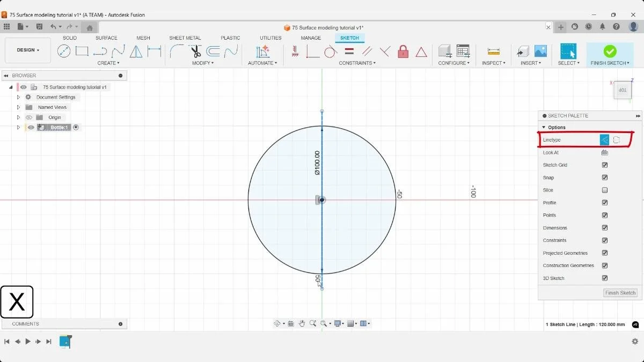Pick the Fit Point Spline tool
The width and height of the screenshot is (644, 362).
pyautogui.click(x=118, y=51)
